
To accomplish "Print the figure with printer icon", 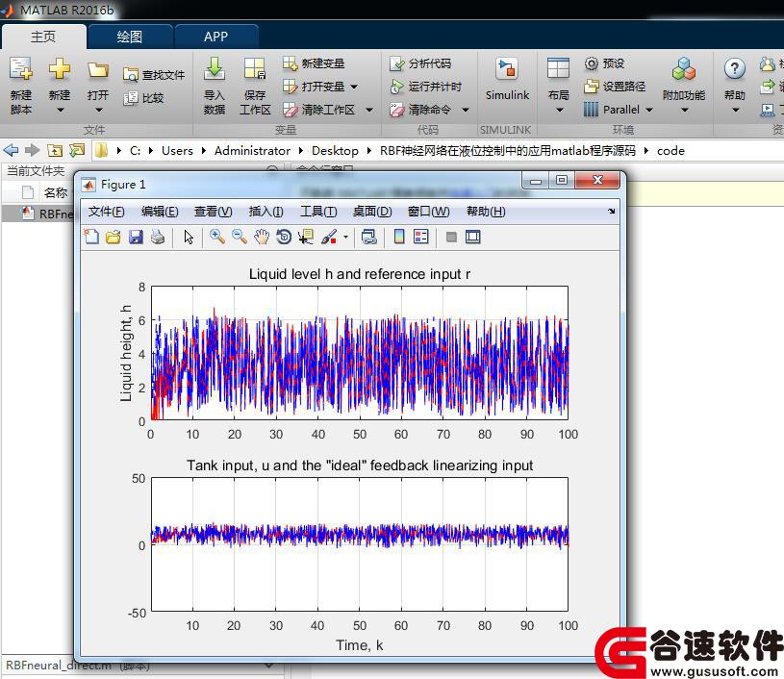I will pos(158,237).
